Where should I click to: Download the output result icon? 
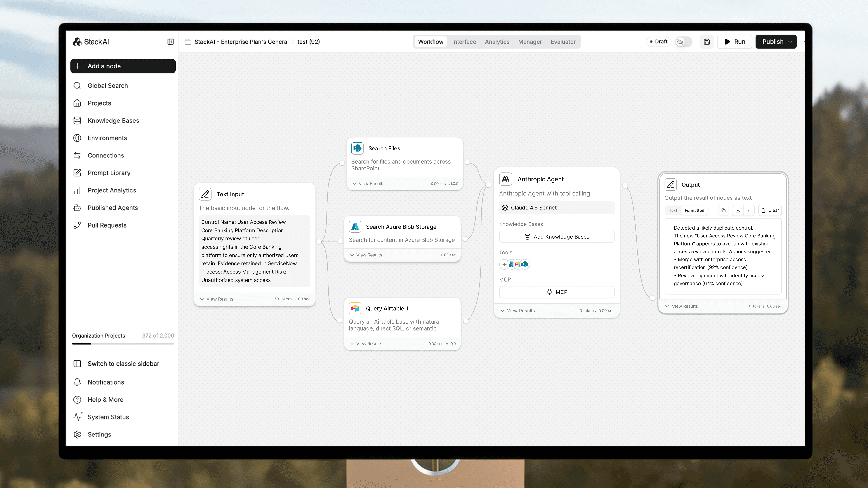coord(738,211)
